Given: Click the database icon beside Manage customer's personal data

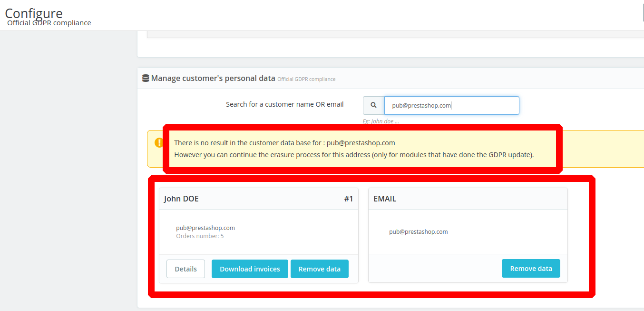Looking at the screenshot, I should 146,78.
